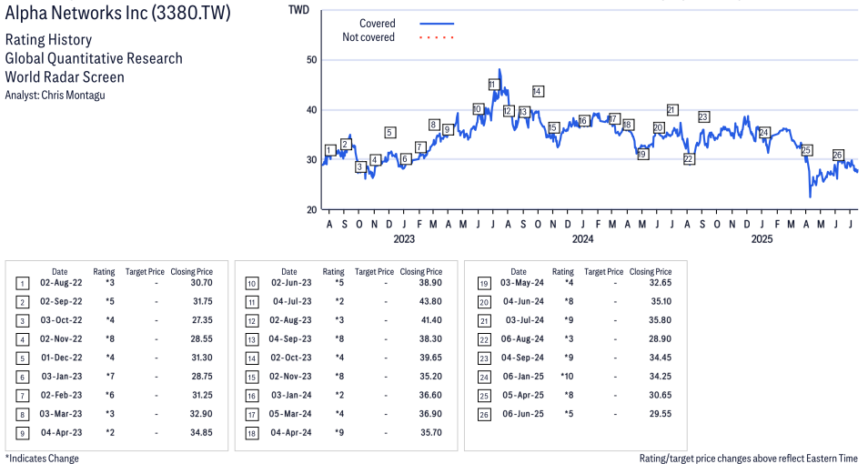868x464 pixels.
Task: Click chart marker 1 on the price line
Action: pos(330,150)
